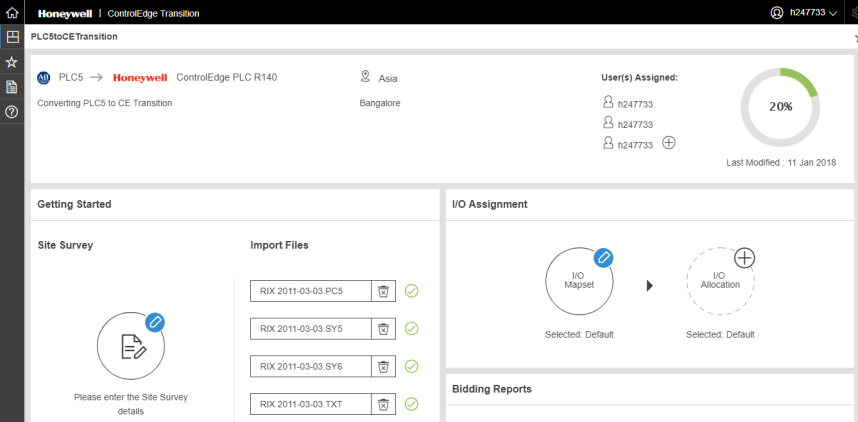Click the SY6 file success checkmark
Image resolution: width=858 pixels, height=422 pixels.
coord(411,366)
